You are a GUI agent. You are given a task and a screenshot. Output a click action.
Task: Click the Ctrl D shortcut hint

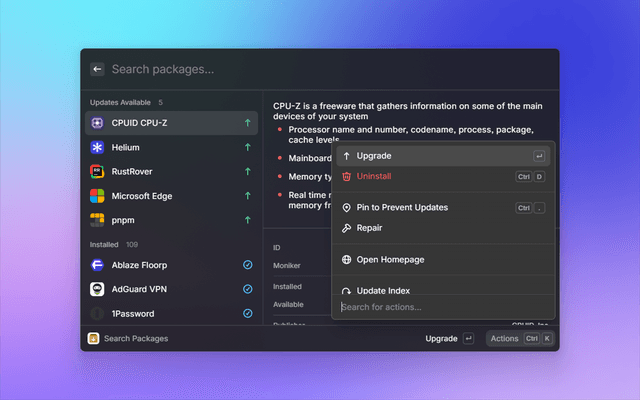(530, 177)
